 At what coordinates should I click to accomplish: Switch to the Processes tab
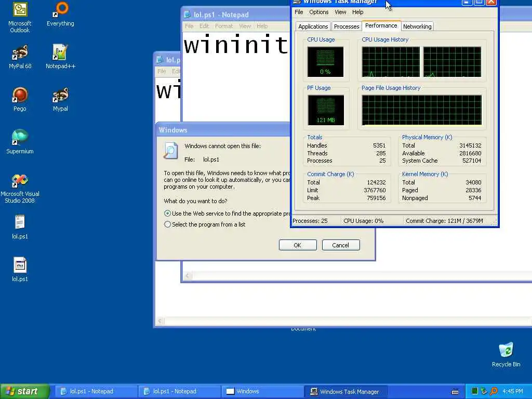tap(347, 26)
